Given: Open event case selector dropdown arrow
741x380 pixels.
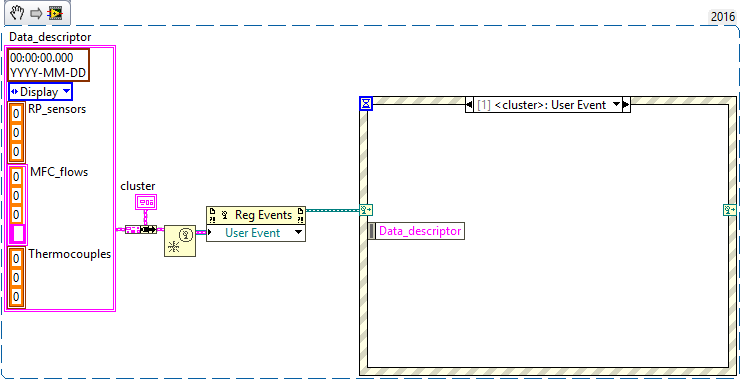Looking at the screenshot, I should [x=615, y=105].
